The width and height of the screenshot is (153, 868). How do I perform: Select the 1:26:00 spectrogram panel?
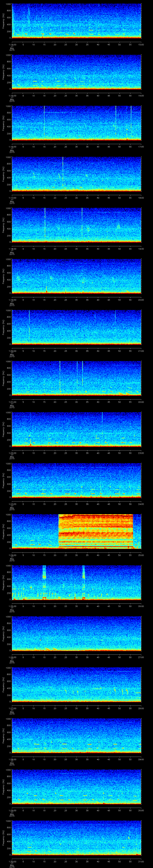tap(77, 633)
